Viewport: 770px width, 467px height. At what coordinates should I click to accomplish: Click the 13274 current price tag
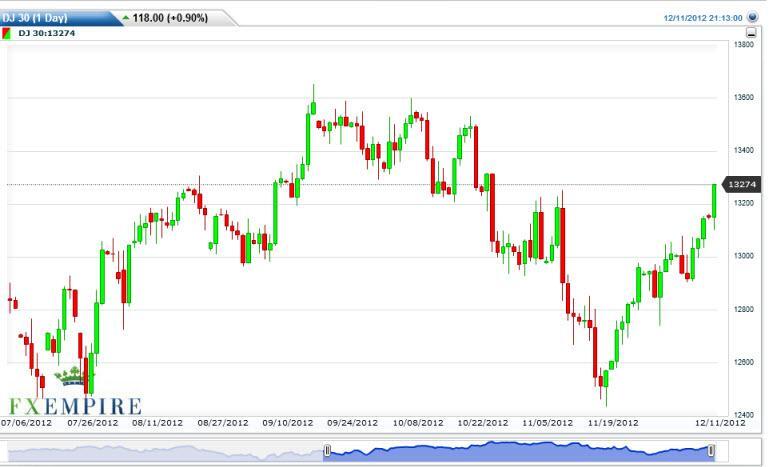[743, 185]
